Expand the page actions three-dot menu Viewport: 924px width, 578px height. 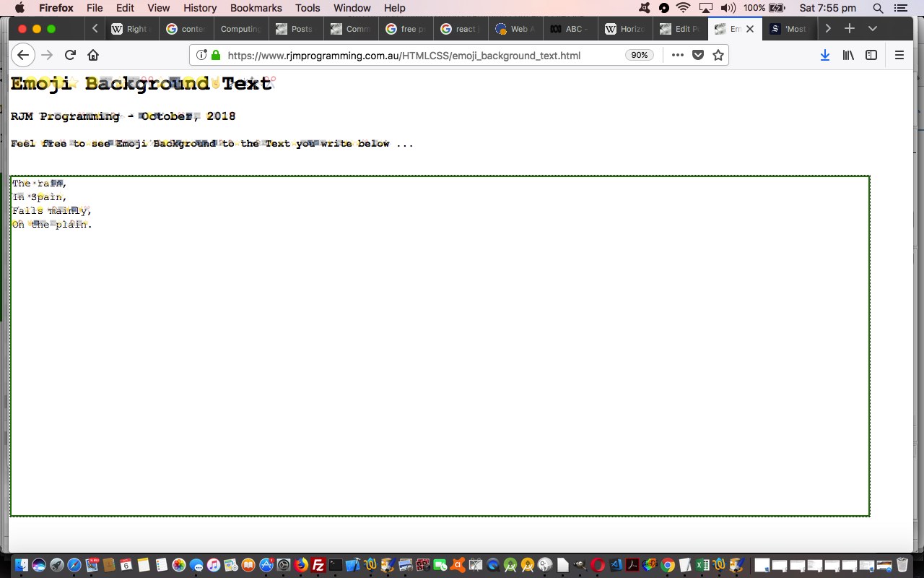[677, 55]
